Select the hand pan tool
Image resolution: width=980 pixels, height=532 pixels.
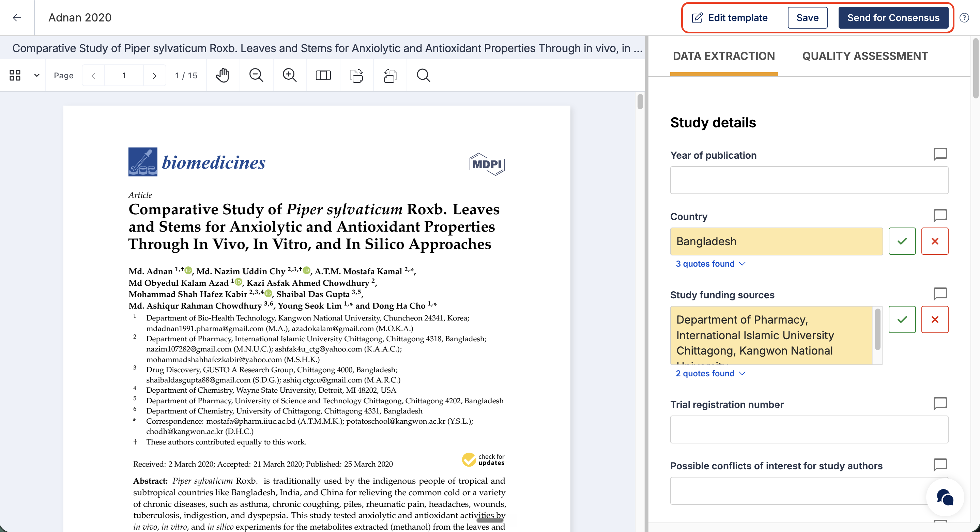[x=223, y=75]
